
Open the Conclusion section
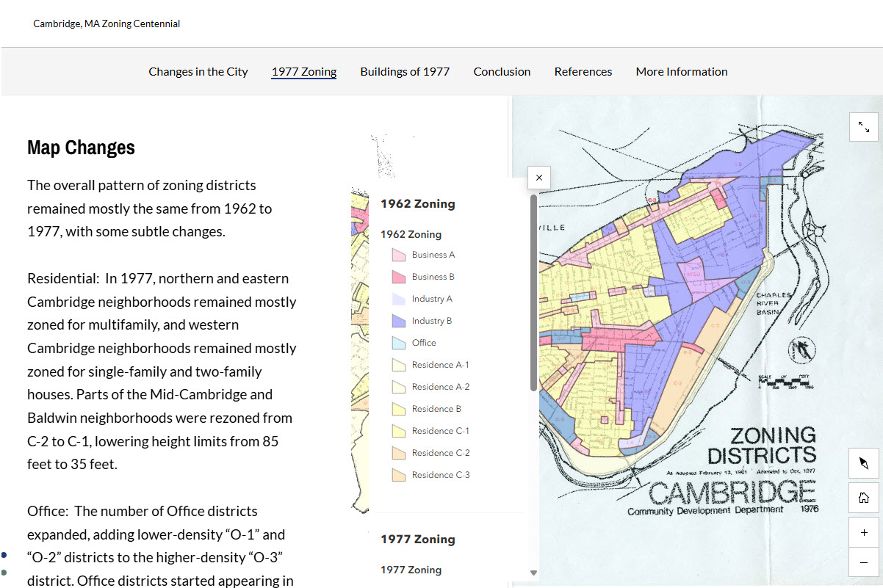502,71
